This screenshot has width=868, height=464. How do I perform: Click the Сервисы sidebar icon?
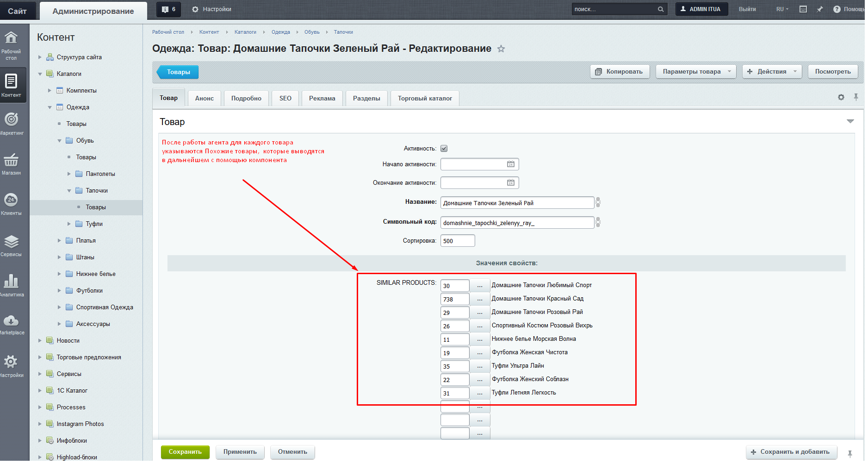[x=11, y=245]
